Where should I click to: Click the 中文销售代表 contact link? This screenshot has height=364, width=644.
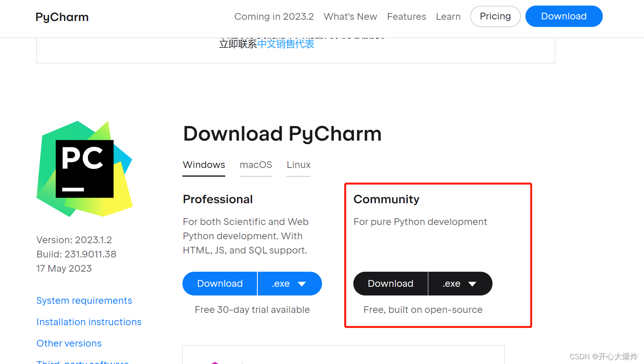(x=286, y=44)
